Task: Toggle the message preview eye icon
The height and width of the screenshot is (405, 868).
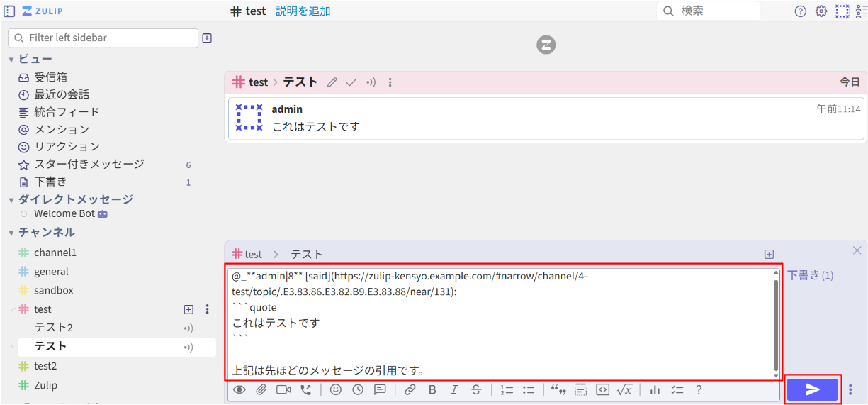Action: point(239,389)
